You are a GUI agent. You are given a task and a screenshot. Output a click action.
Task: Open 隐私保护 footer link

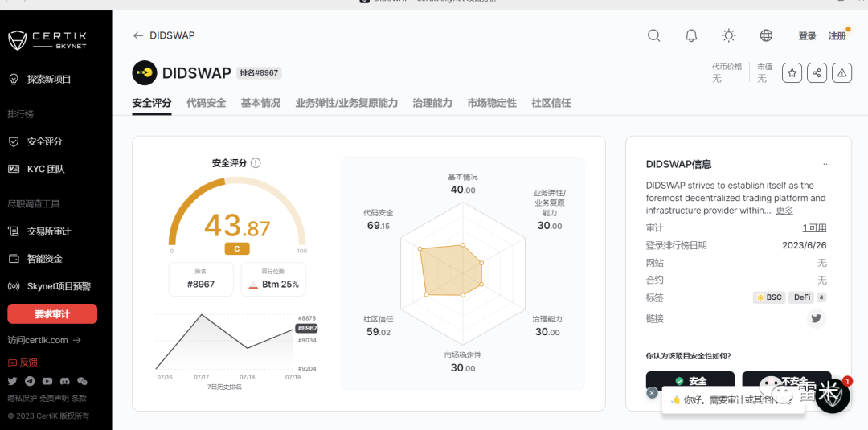click(23, 398)
